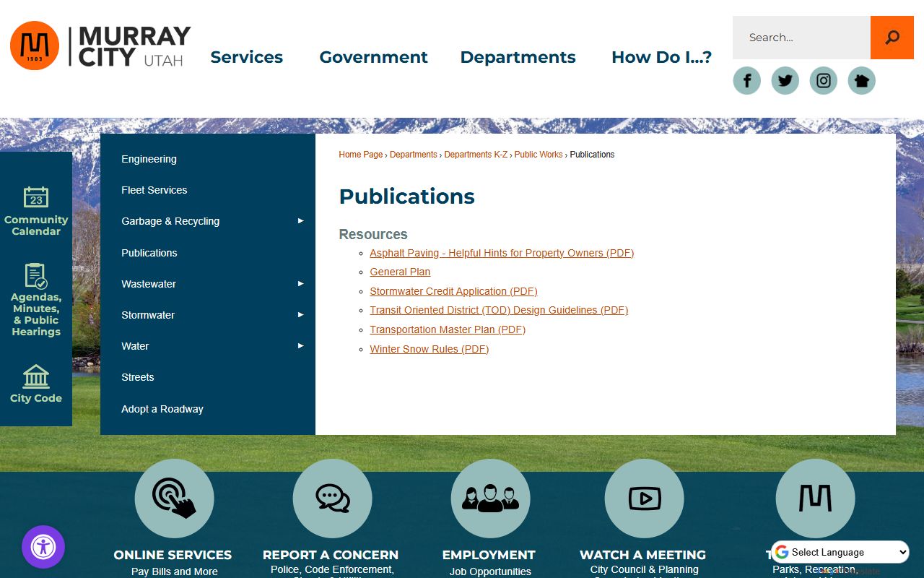Expand the Garbage & Recycling submenu arrow

pyautogui.click(x=301, y=221)
